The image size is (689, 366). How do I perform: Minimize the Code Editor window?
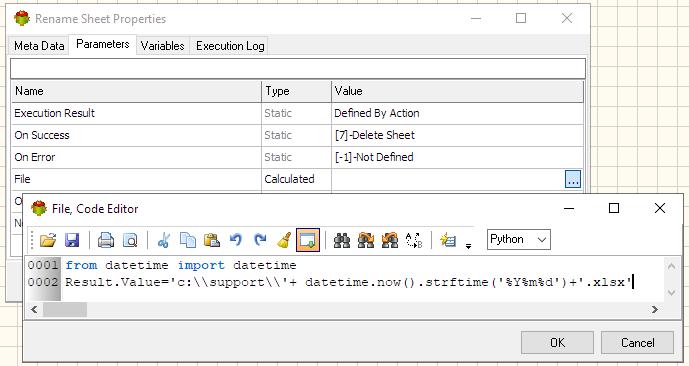(569, 208)
